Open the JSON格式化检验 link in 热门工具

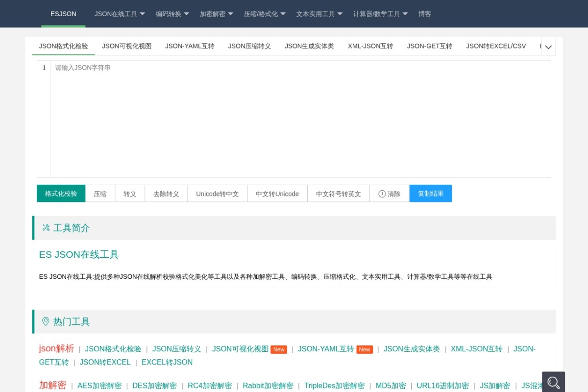tap(113, 349)
